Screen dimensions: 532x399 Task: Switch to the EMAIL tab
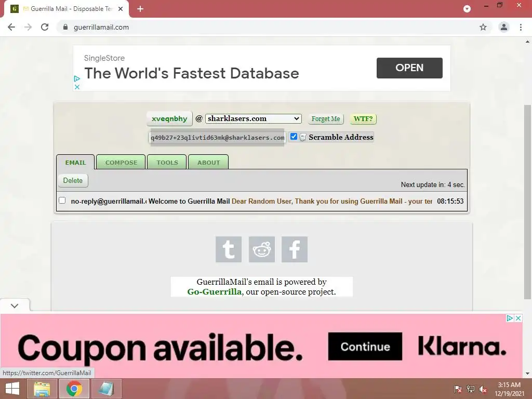click(x=76, y=162)
